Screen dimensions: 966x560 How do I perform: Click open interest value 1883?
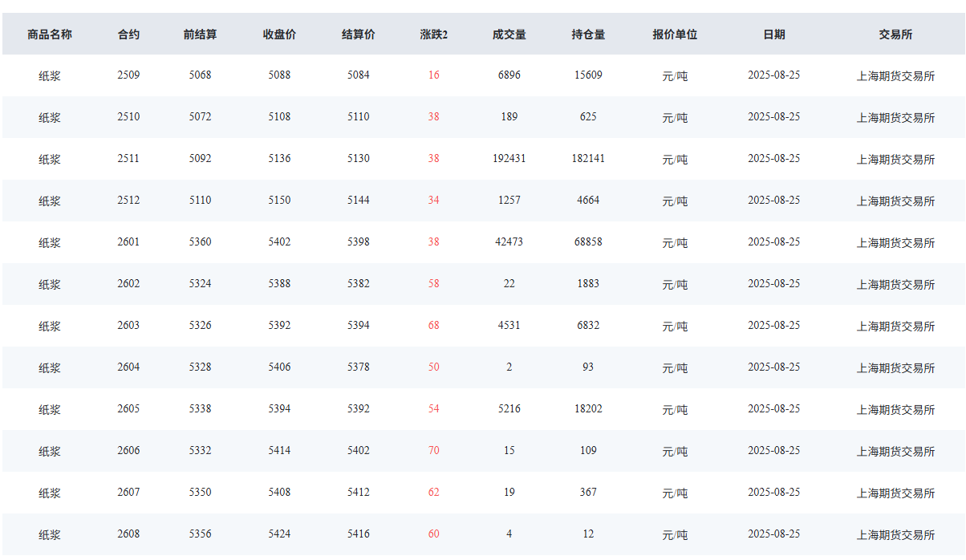[588, 284]
